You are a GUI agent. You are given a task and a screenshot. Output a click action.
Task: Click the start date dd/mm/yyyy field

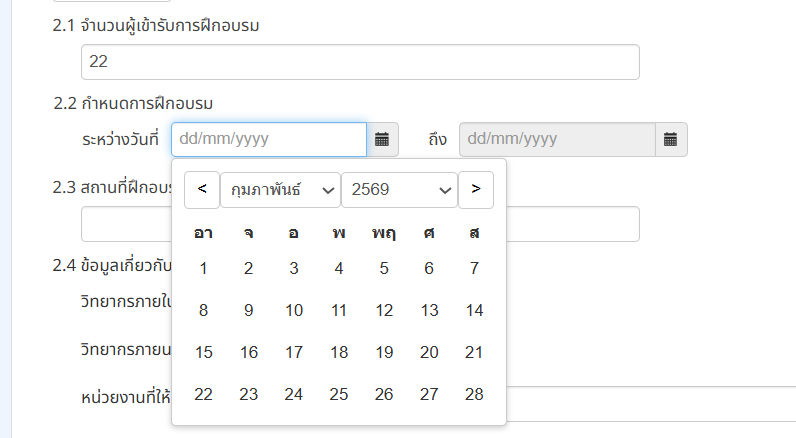pyautogui.click(x=269, y=139)
